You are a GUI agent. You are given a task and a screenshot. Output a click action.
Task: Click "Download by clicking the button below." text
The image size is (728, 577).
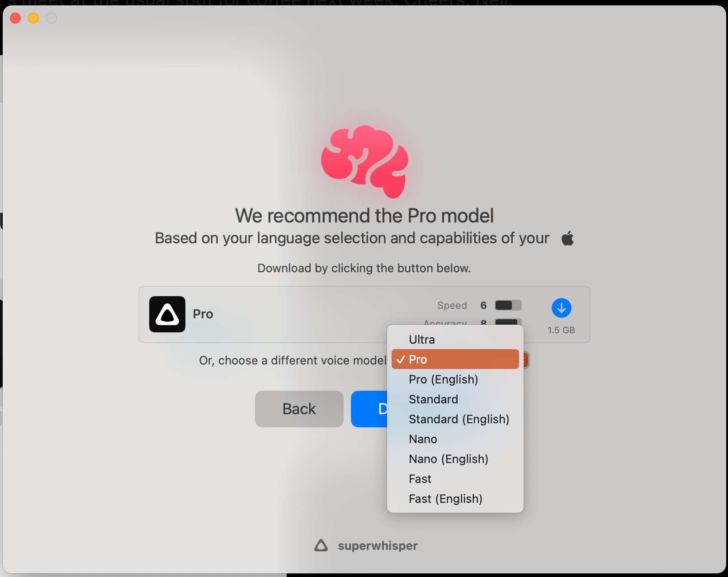coord(364,268)
